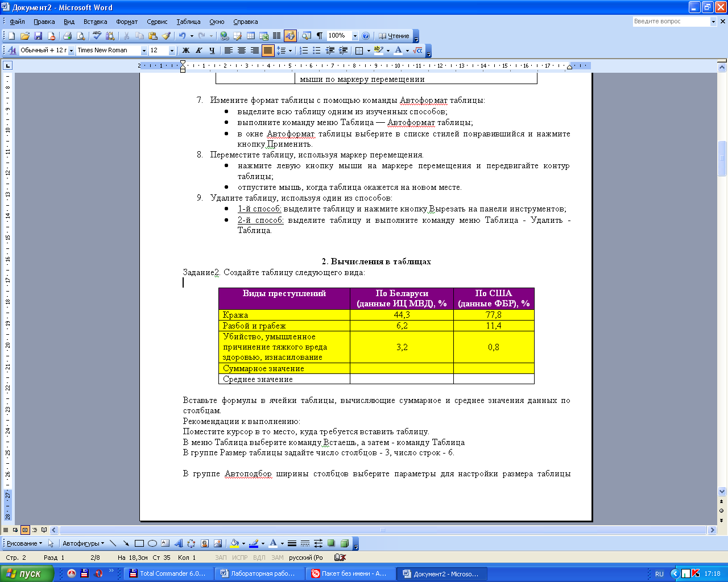Expand the line spacing dropdown arrow
Image resolution: width=728 pixels, height=582 pixels.
[290, 51]
